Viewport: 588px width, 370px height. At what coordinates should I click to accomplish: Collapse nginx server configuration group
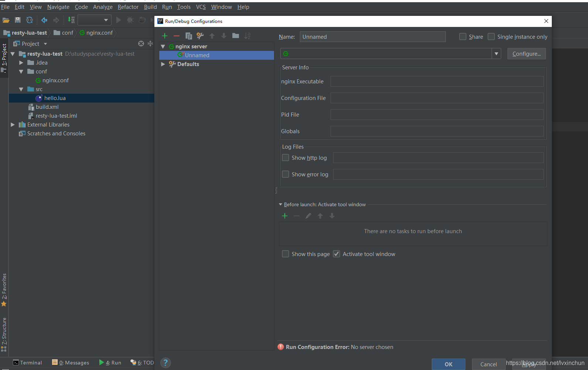point(163,46)
